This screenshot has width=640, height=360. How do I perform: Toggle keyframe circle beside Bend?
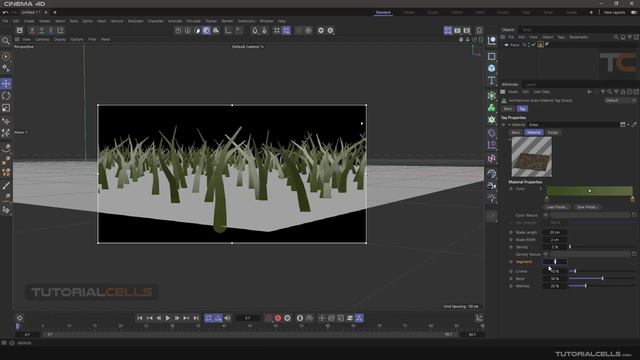pos(511,278)
